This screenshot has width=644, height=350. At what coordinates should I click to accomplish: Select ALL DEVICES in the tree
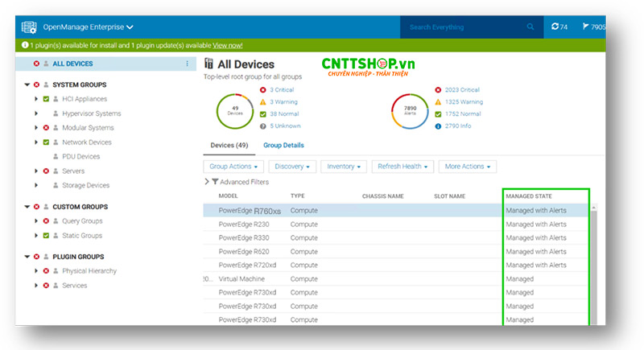[72, 64]
